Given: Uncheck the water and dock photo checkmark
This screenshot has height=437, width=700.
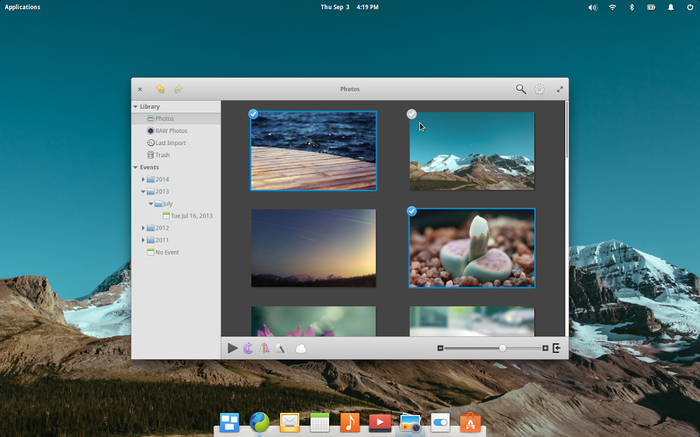Looking at the screenshot, I should coord(253,114).
